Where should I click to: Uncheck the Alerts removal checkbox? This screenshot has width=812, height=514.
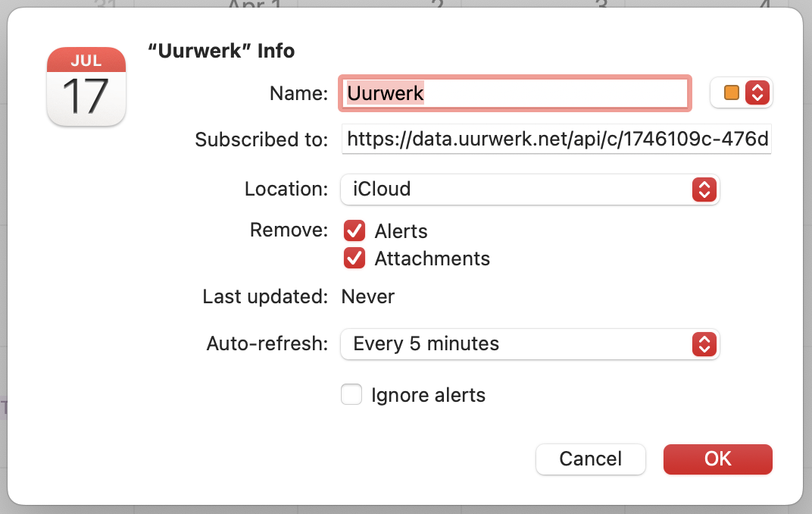pos(354,231)
